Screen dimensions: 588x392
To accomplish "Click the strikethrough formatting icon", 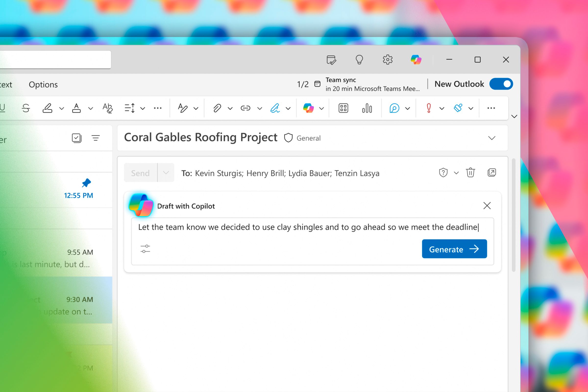I will point(26,108).
